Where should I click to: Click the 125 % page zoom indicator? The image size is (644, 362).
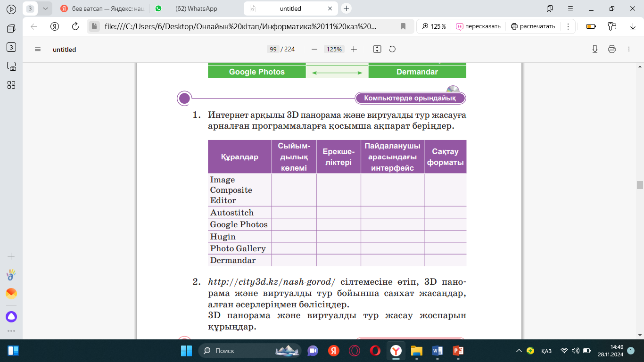[433, 26]
